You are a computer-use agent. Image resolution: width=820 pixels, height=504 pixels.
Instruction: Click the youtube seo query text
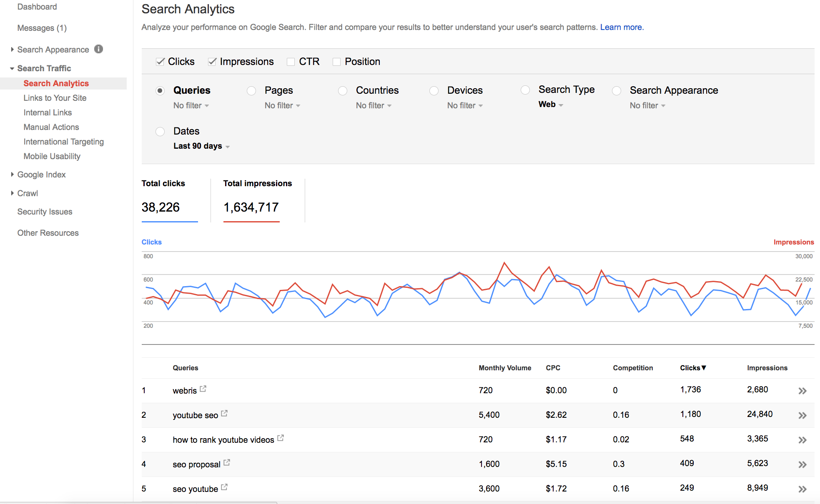coord(196,415)
